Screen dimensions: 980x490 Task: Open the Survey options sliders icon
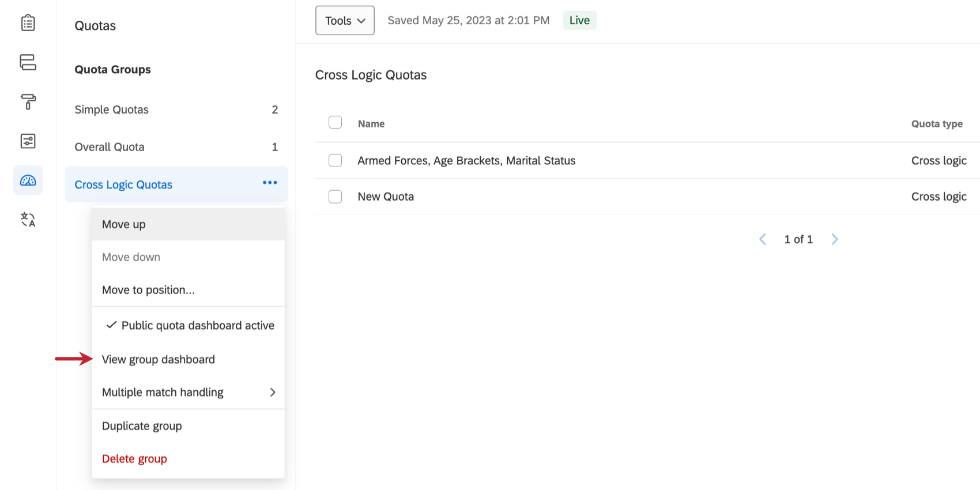[28, 141]
